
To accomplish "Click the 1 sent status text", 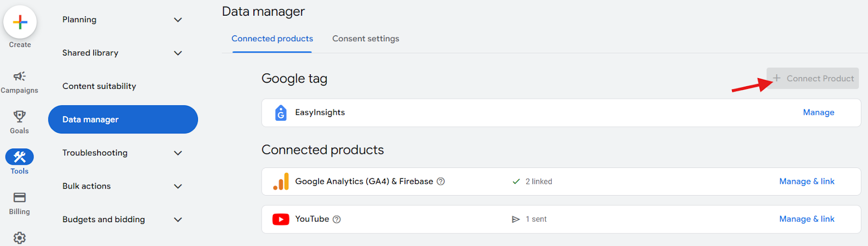I will (536, 219).
